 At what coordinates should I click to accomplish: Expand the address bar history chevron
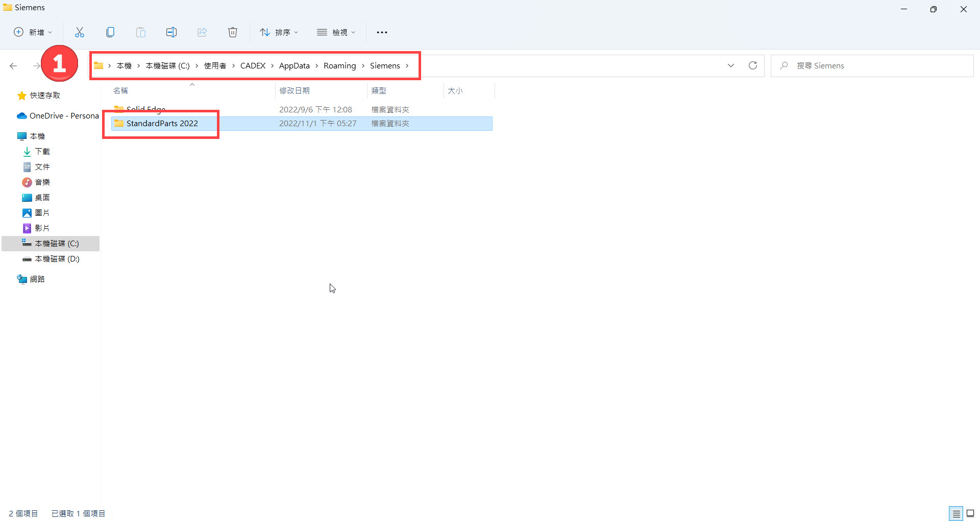730,65
